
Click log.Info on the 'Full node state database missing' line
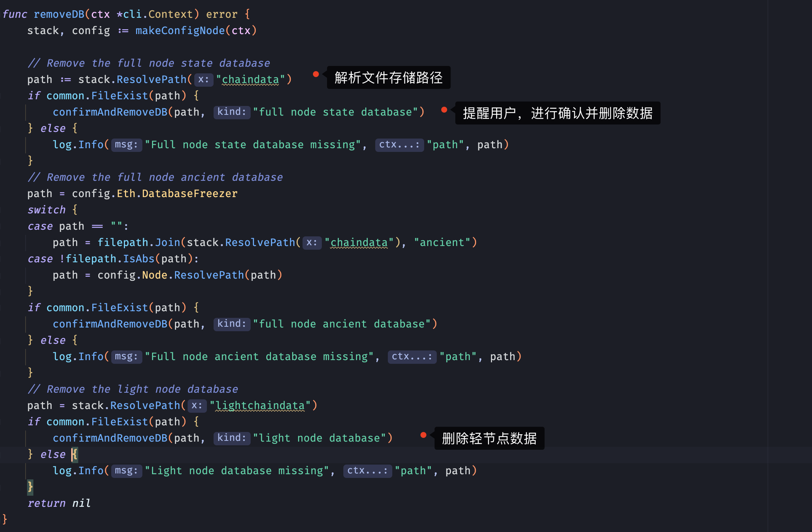click(78, 145)
